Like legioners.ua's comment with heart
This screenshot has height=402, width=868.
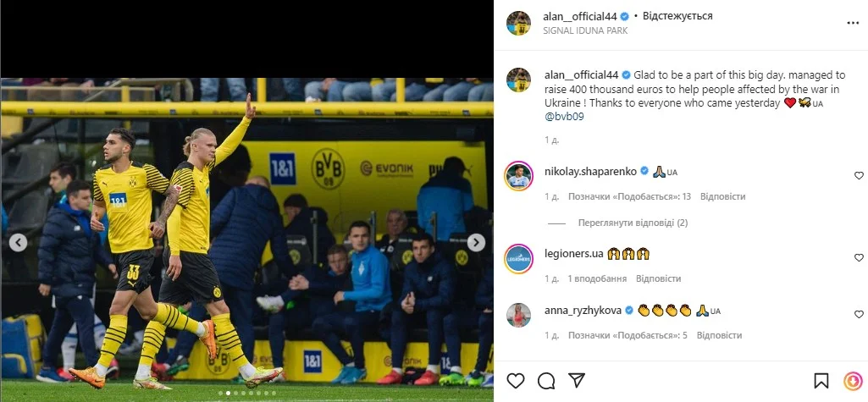[859, 257]
